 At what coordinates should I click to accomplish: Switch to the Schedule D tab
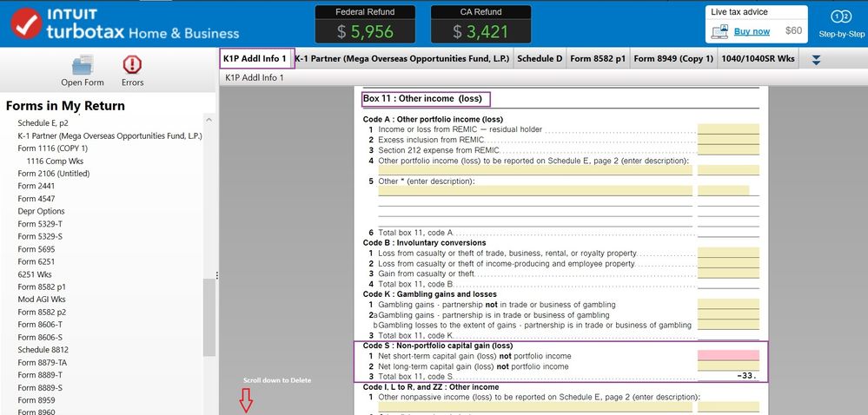pyautogui.click(x=540, y=59)
